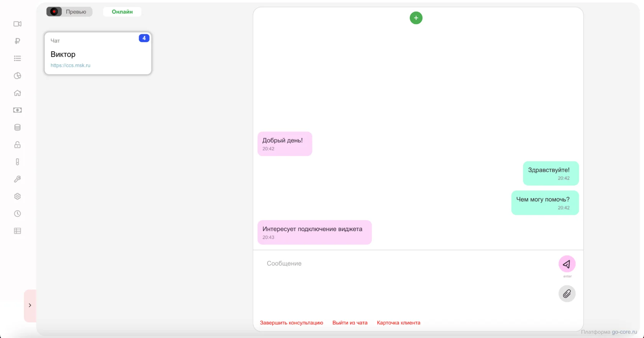Open the thermometer sidebar icon
The width and height of the screenshot is (644, 338).
coord(18,162)
